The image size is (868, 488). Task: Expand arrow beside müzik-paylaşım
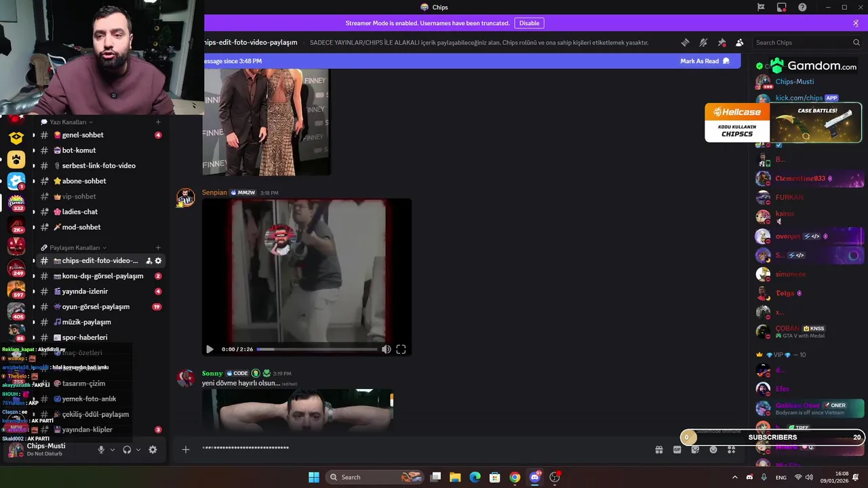pyautogui.click(x=34, y=322)
